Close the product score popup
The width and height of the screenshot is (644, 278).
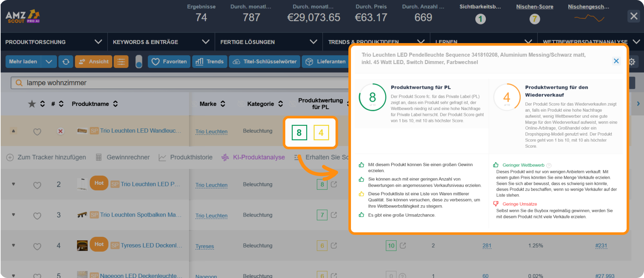[x=616, y=61]
